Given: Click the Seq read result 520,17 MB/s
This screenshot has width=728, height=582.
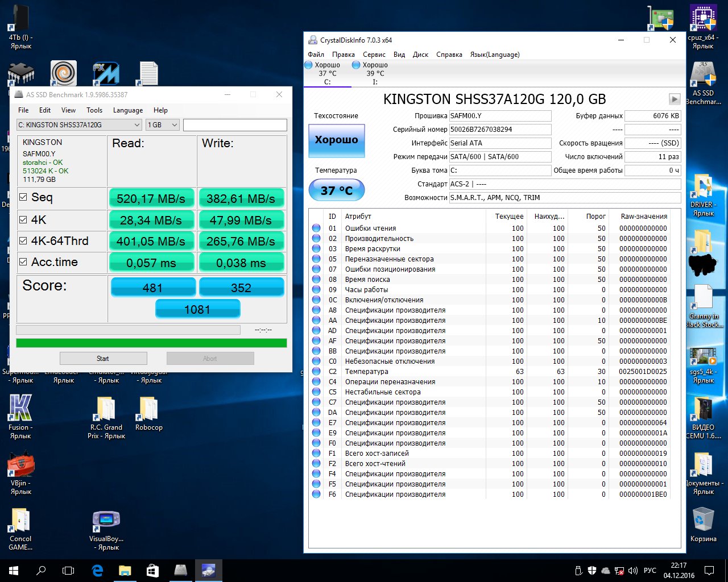Looking at the screenshot, I should click(x=151, y=198).
